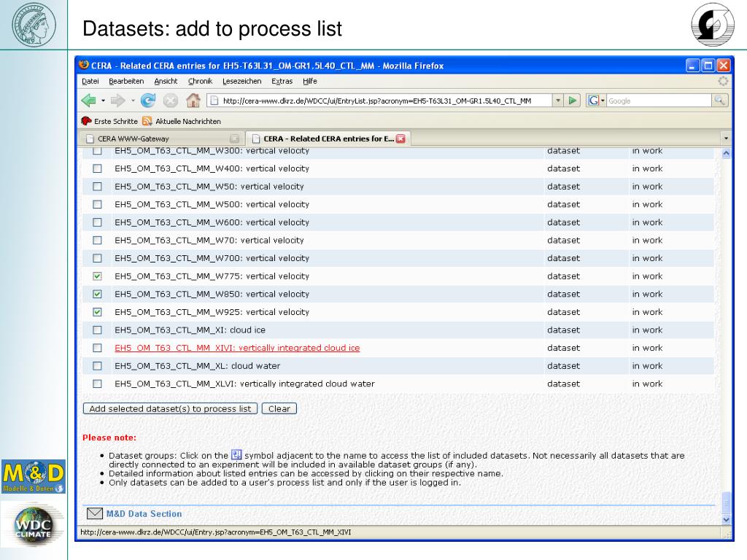Switch to the CERA WWW-Gateway tab
Image resolution: width=747 pixels, height=560 pixels.
point(162,139)
